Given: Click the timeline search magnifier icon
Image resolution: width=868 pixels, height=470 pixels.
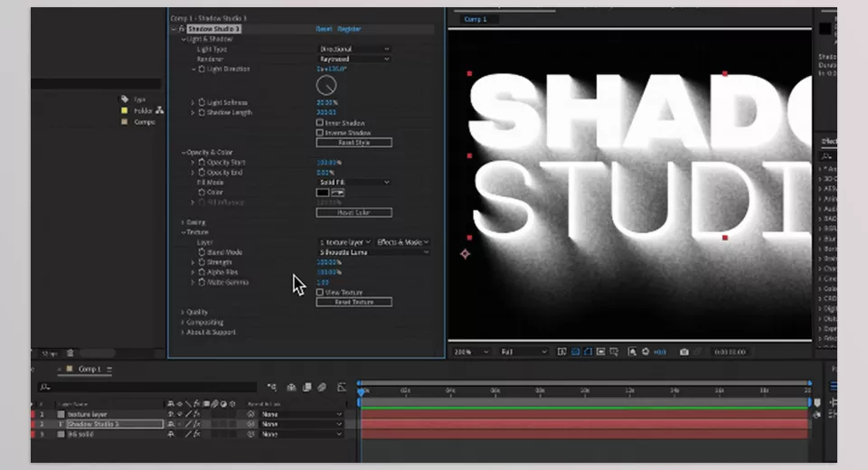Looking at the screenshot, I should point(45,387).
